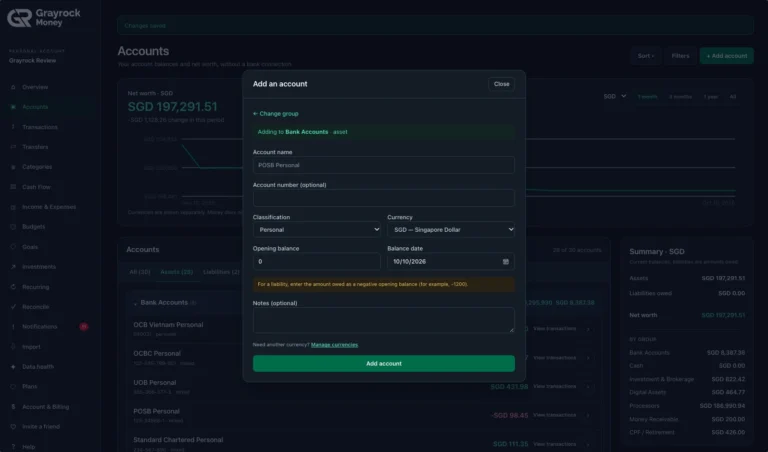Screen dimensions: 768x452
Task: Switch to the All (30) accounts tab
Action: coord(140,272)
